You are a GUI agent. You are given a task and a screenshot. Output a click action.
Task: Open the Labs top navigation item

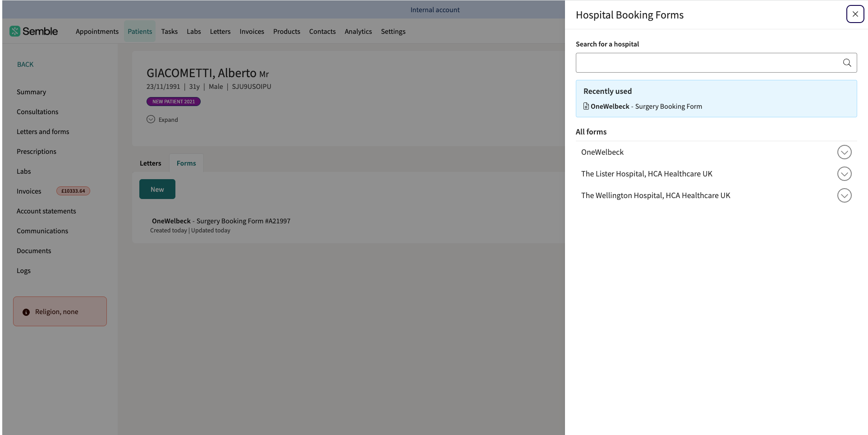pos(194,32)
